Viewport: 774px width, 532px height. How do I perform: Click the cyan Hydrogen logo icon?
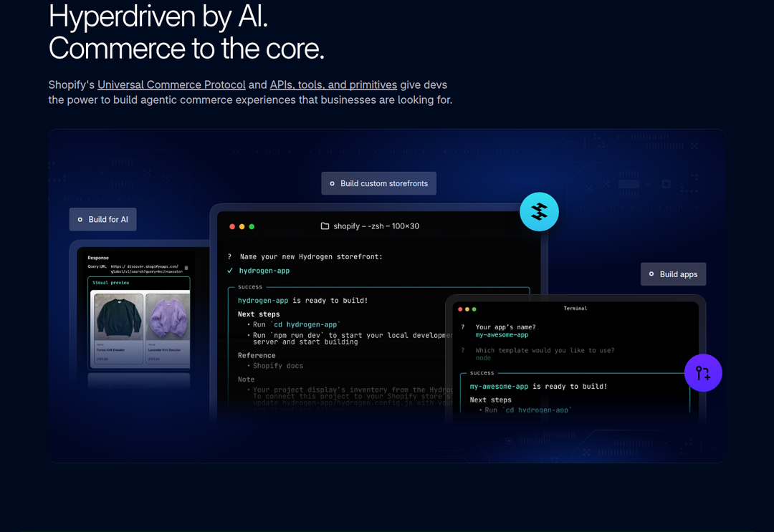click(x=539, y=212)
